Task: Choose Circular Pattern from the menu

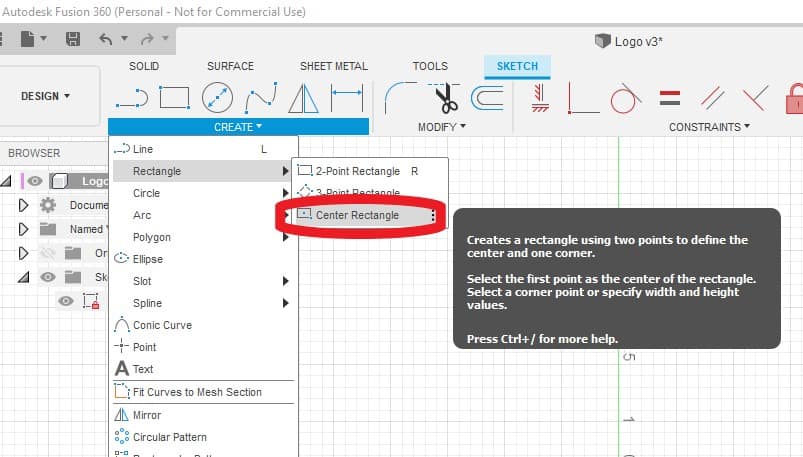Action: tap(204, 437)
